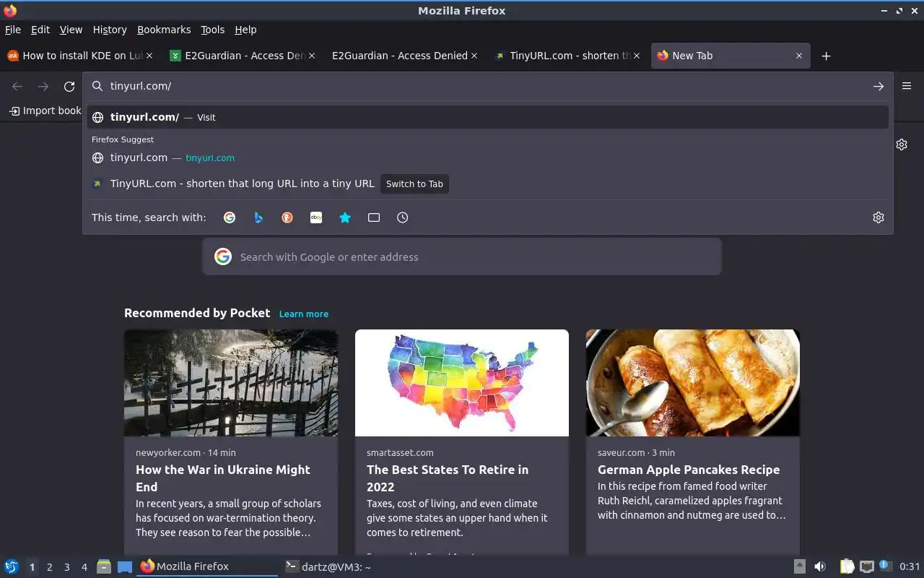The width and height of the screenshot is (924, 578).
Task: Click Mozilla Firefox taskbar entry
Action: pos(207,567)
